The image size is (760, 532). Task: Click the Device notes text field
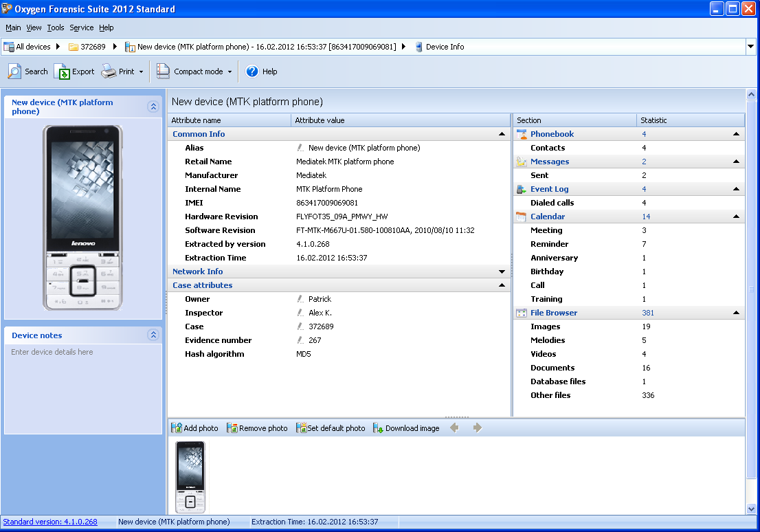83,389
